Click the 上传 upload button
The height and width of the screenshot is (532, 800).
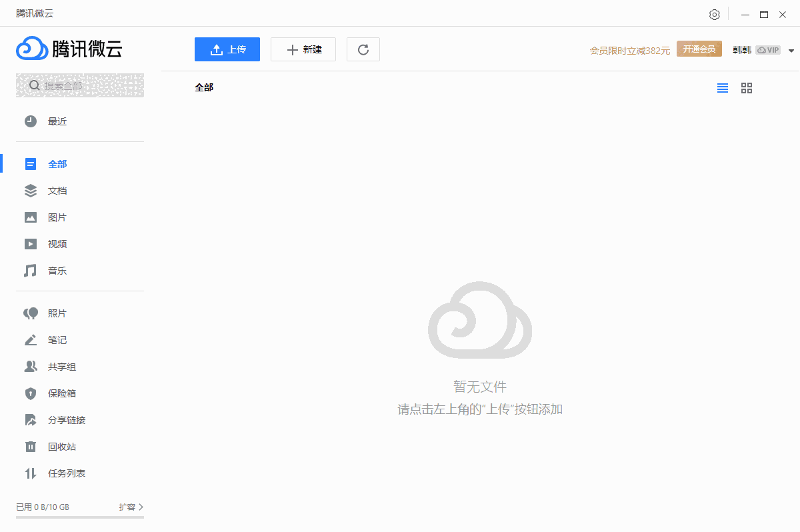(227, 49)
